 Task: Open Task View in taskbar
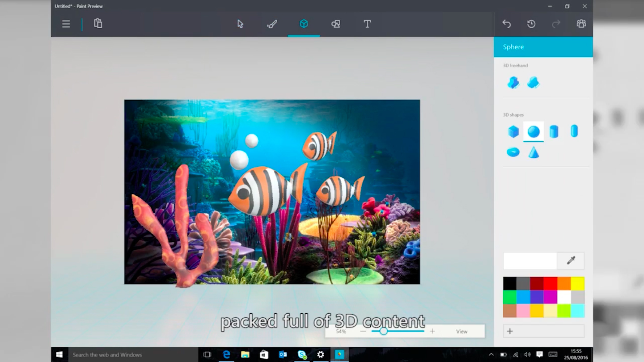pos(207,354)
